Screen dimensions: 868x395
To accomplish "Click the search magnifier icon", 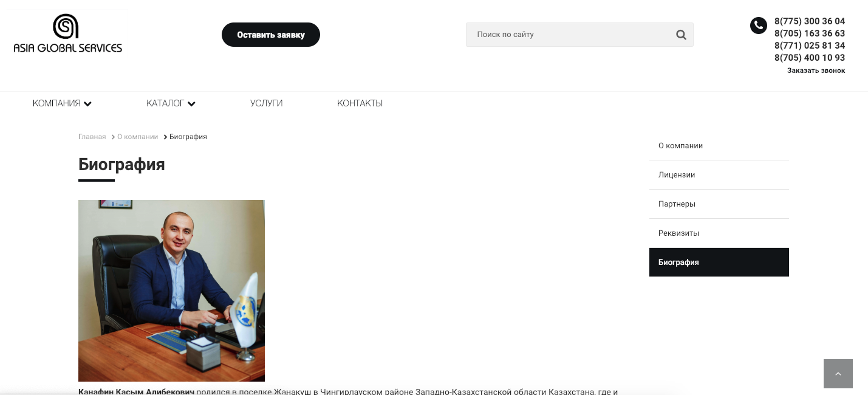I will 681,35.
